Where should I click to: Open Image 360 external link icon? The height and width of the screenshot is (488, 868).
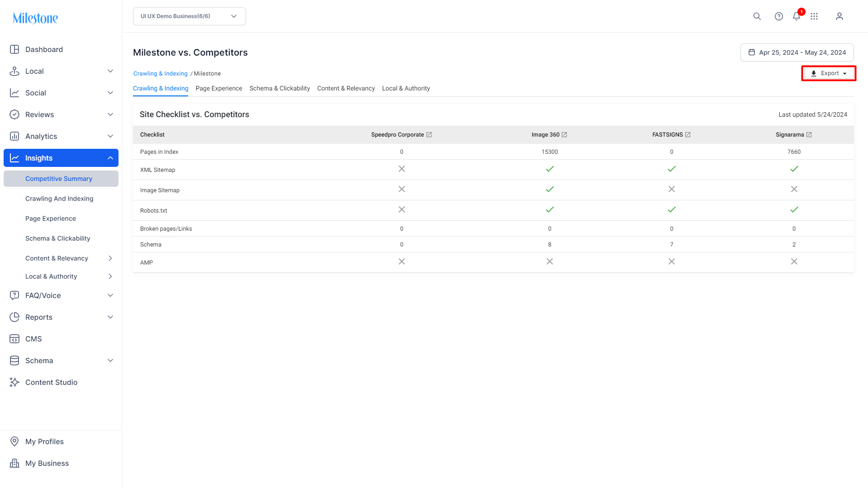[x=564, y=135]
